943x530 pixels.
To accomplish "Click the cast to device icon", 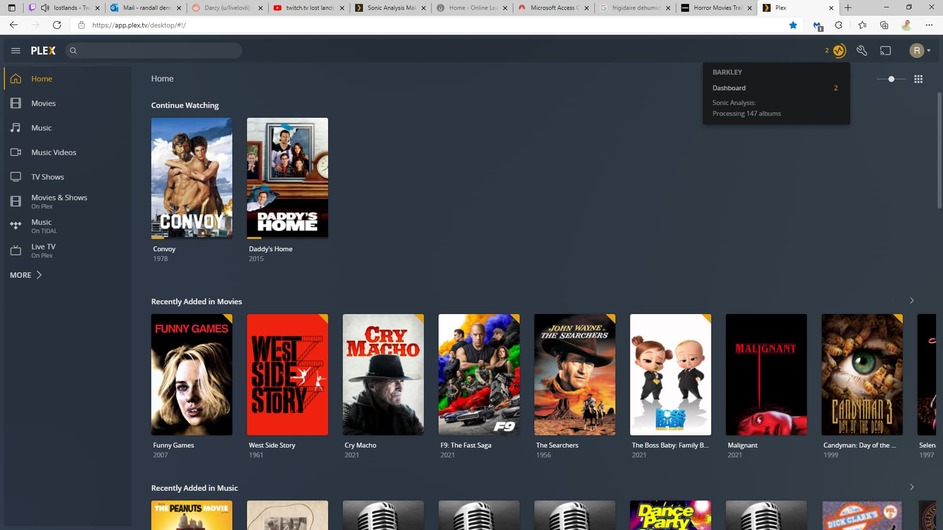I will click(885, 51).
